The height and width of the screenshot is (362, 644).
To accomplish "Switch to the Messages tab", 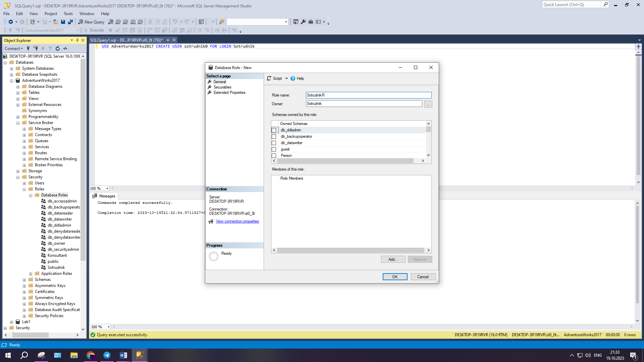I will pyautogui.click(x=104, y=196).
